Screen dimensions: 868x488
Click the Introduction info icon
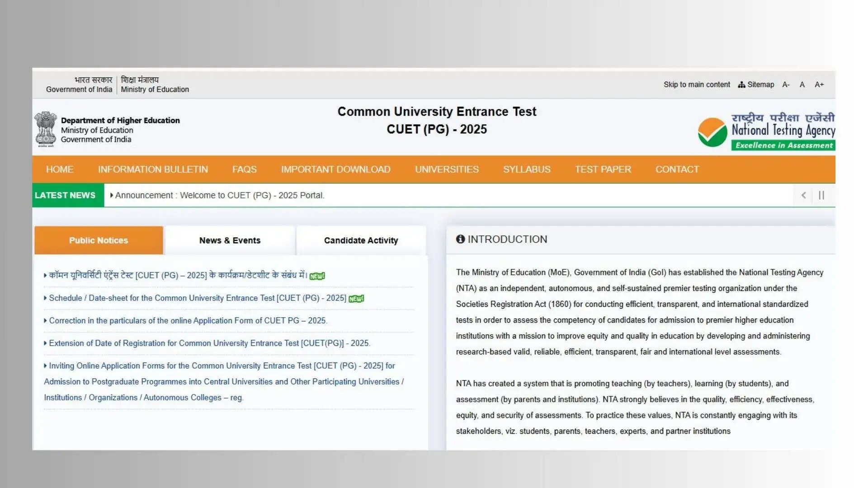[x=460, y=239]
